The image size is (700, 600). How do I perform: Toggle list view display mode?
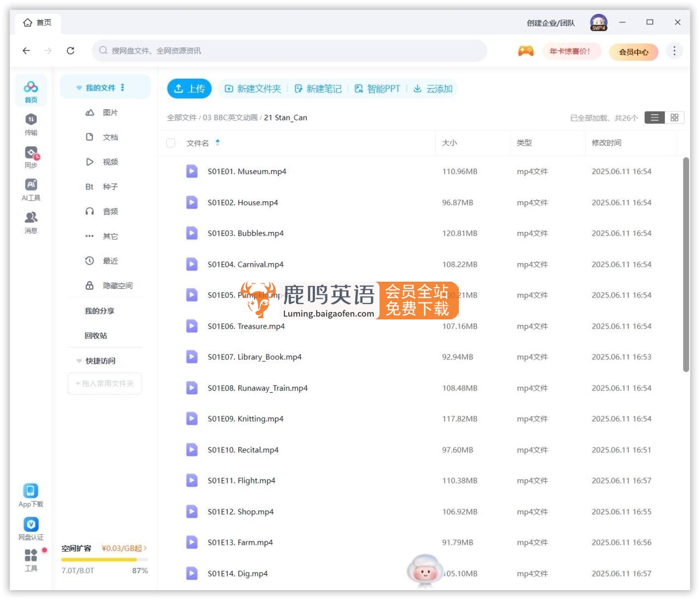[655, 117]
